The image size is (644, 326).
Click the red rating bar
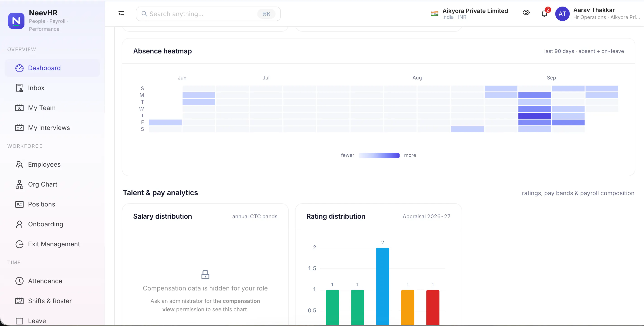[x=433, y=307]
